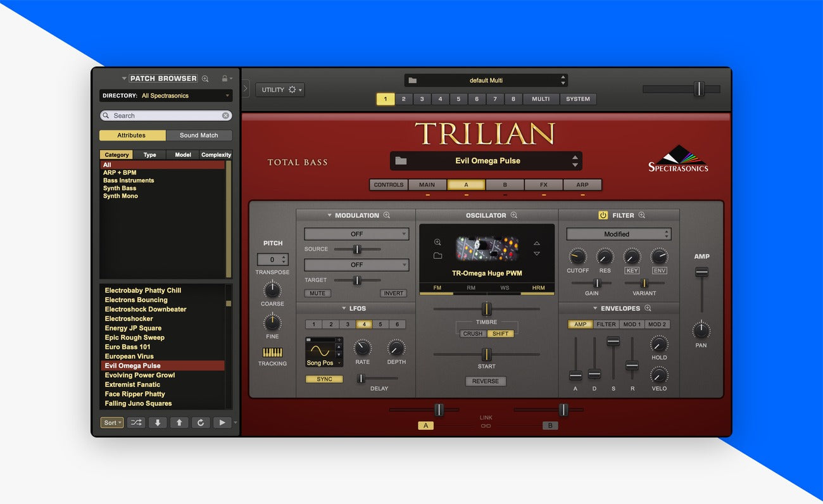823x504 pixels.
Task: Click the soundsource zoom magnifier in oscillator display
Action: 437,243
